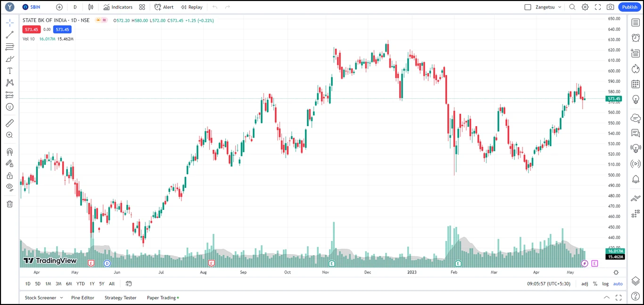
Task: Open the indicator templates grid icon
Action: 142,7
